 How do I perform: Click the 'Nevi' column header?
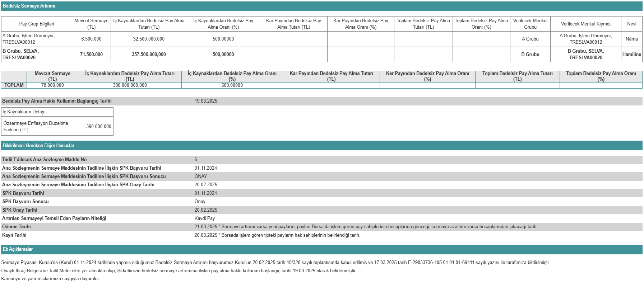[631, 24]
